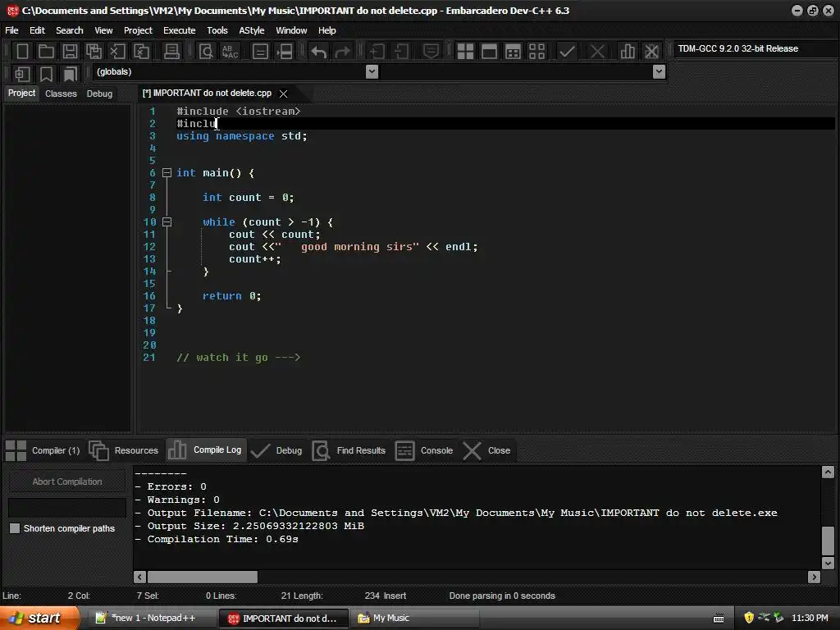Image resolution: width=840 pixels, height=630 pixels.
Task: Click the Redo arrow icon
Action: 342,52
